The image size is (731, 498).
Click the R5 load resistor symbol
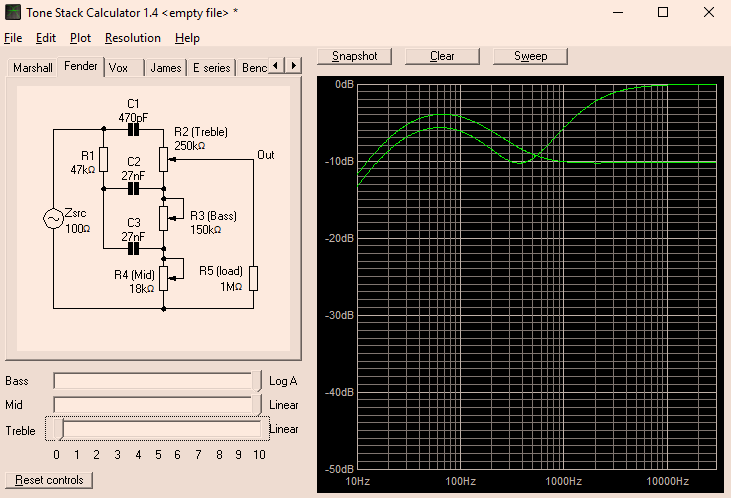pyautogui.click(x=253, y=278)
